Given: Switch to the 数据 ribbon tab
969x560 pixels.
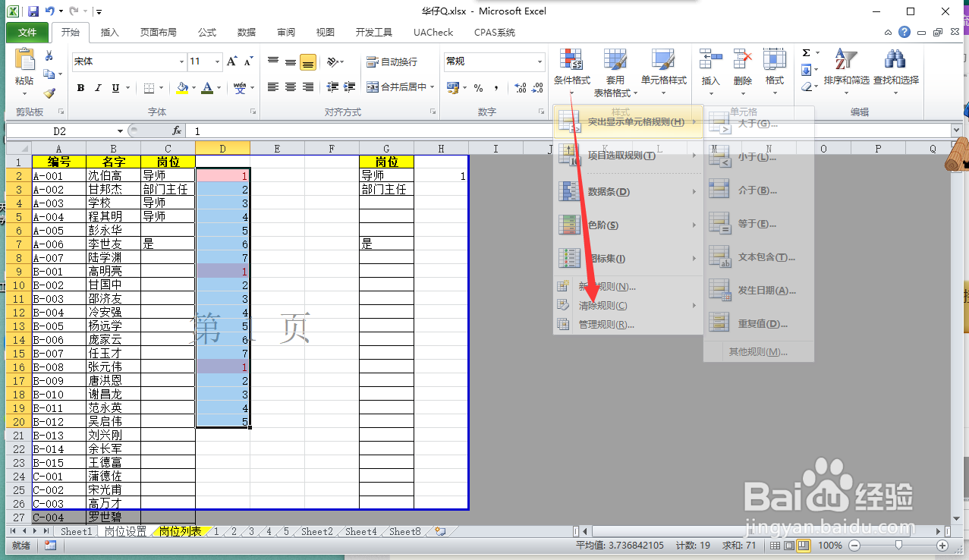Looking at the screenshot, I should pyautogui.click(x=247, y=33).
